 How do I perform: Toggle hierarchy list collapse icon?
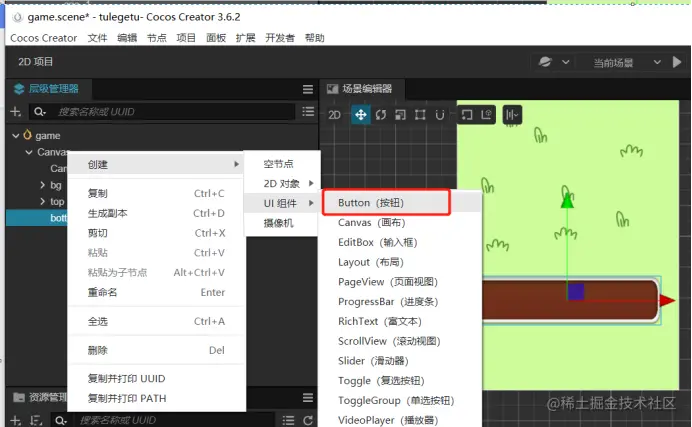point(308,112)
